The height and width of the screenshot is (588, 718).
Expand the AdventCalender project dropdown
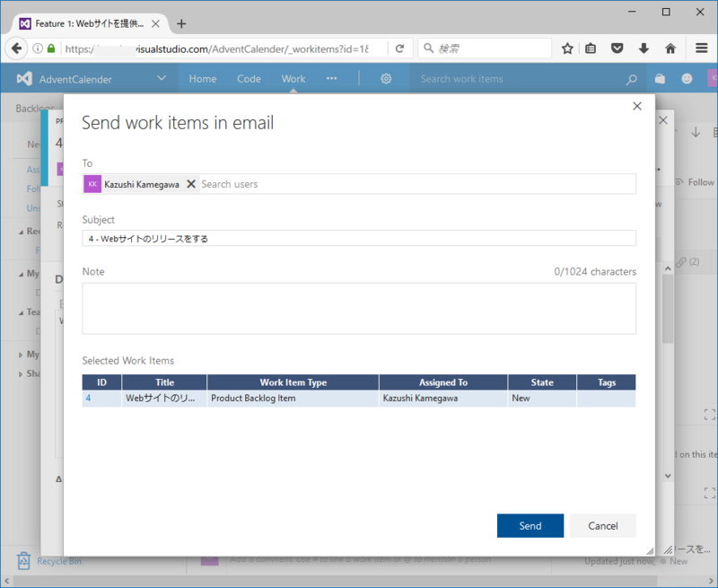(x=162, y=78)
